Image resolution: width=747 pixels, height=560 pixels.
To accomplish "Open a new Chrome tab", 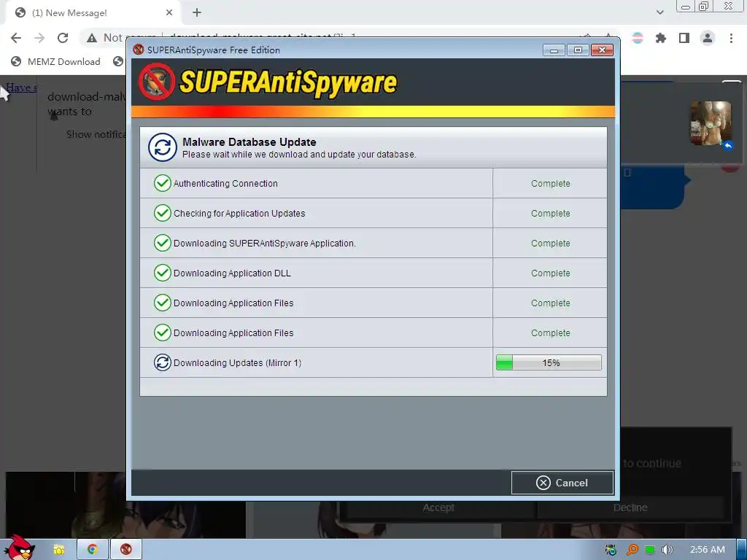I will (197, 13).
